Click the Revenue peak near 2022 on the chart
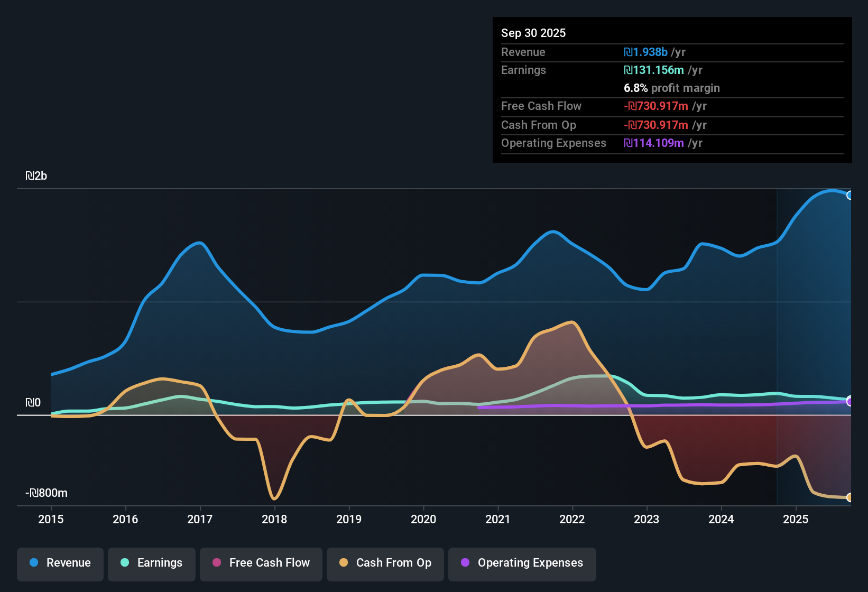Image resolution: width=868 pixels, height=592 pixels. point(552,231)
